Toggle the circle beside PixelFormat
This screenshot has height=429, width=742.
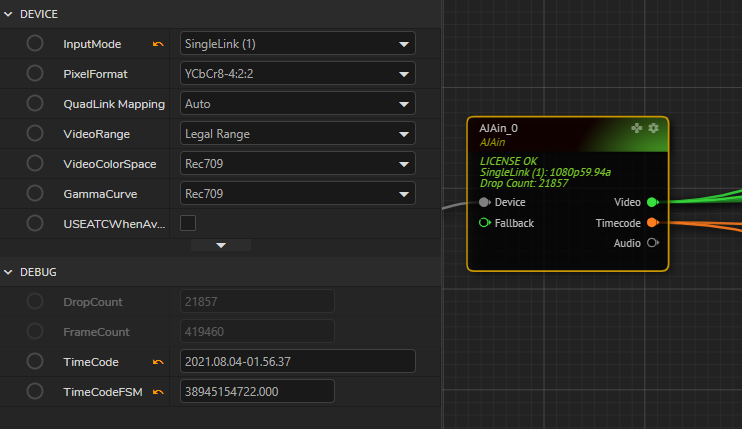[35, 73]
